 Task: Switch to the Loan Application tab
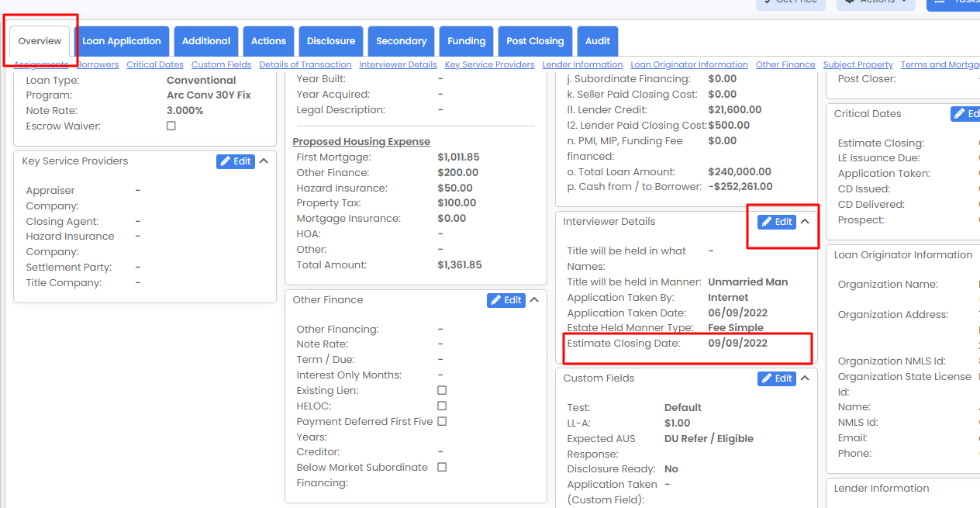[x=121, y=41]
